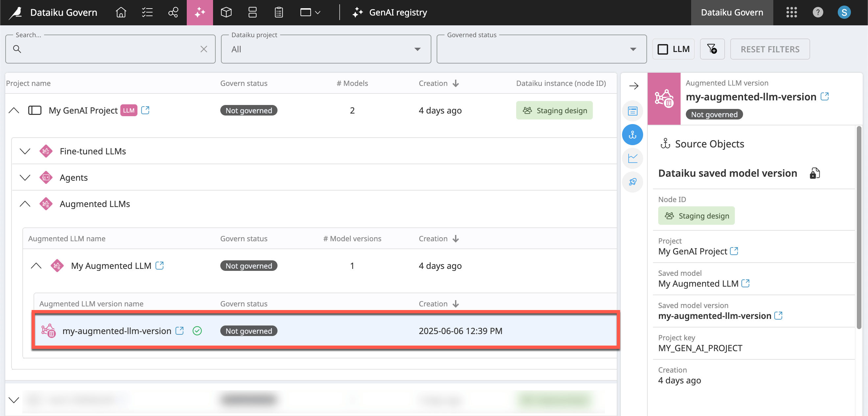Expand the blurred project row at bottom
The width and height of the screenshot is (868, 416).
coord(14,400)
